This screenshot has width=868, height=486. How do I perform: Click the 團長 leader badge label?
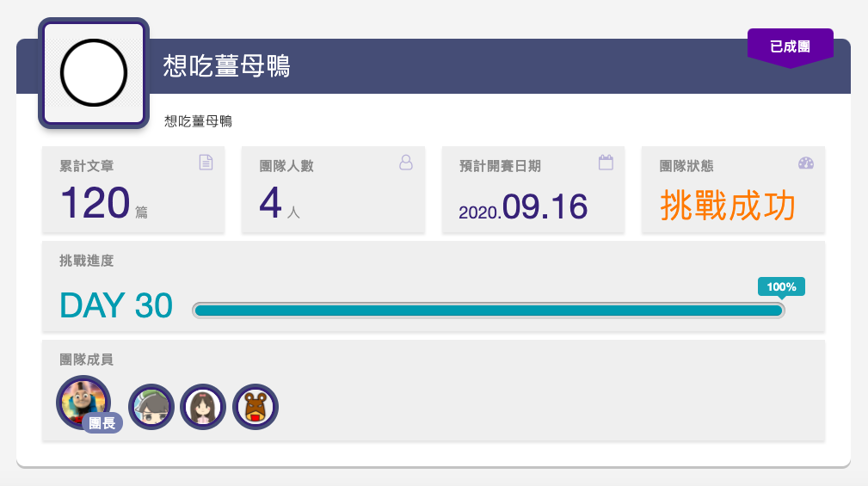point(102,423)
